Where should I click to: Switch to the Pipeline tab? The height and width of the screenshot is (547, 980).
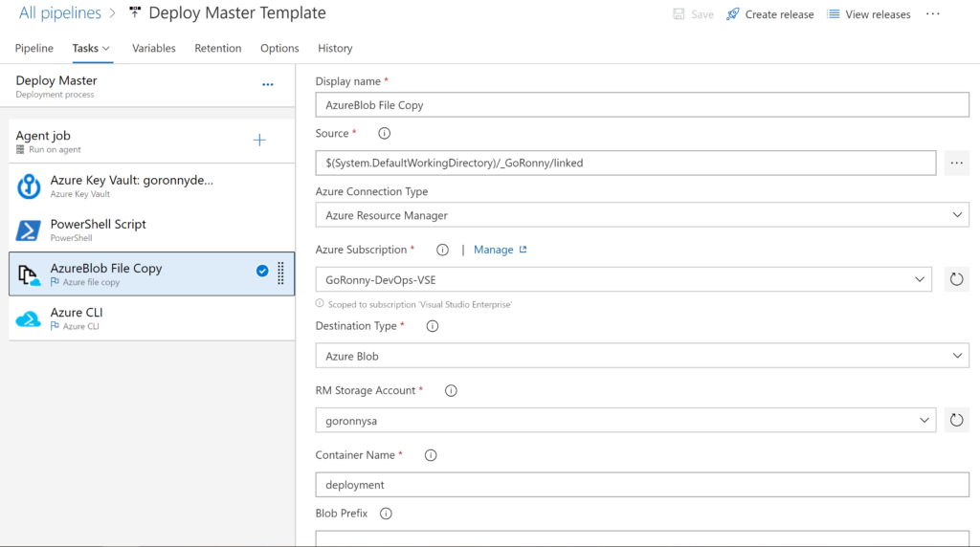click(x=34, y=48)
